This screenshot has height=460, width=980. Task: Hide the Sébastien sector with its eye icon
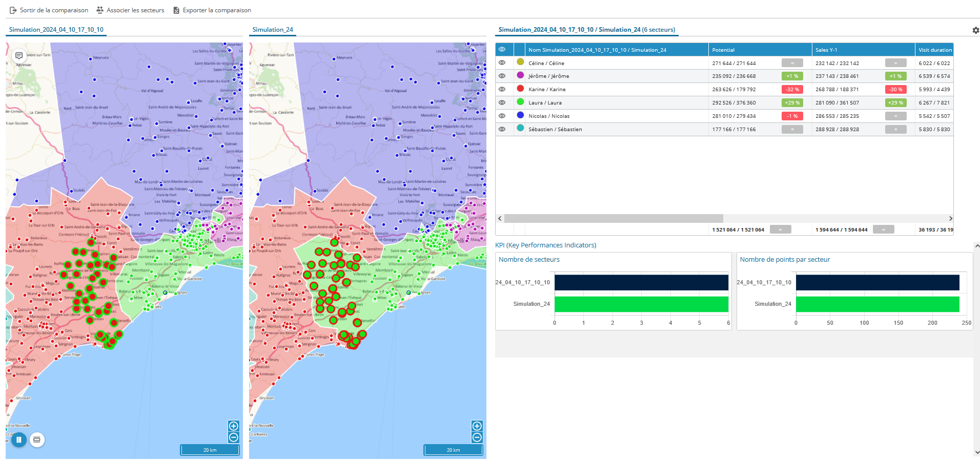502,129
